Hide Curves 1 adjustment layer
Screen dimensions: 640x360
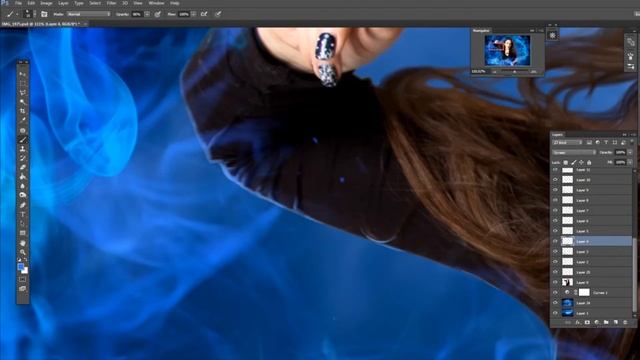555,292
